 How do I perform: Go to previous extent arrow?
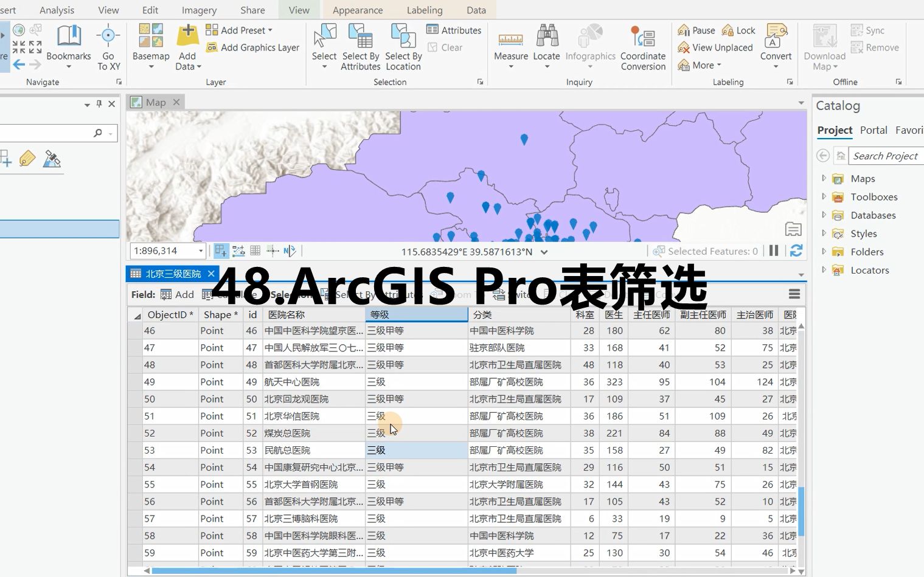[19, 64]
